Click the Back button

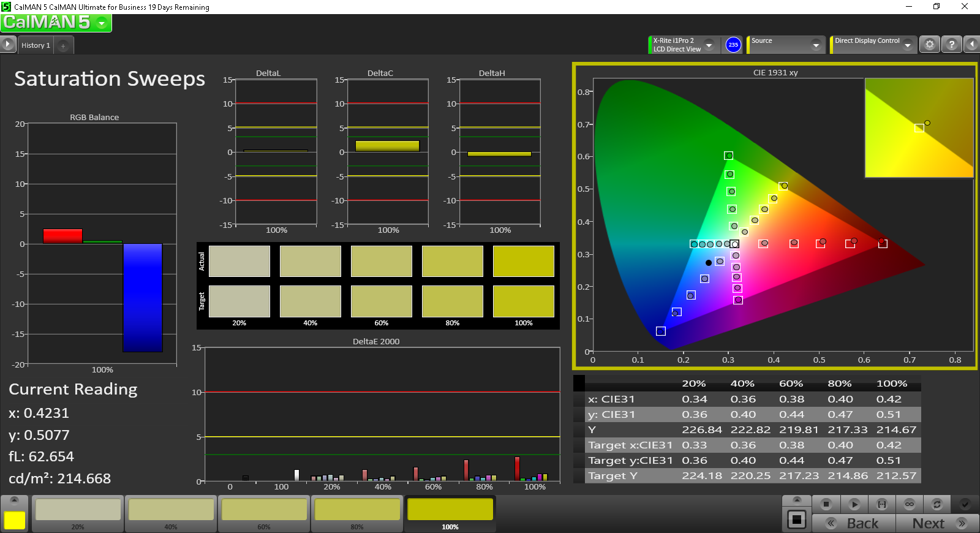[854, 523]
